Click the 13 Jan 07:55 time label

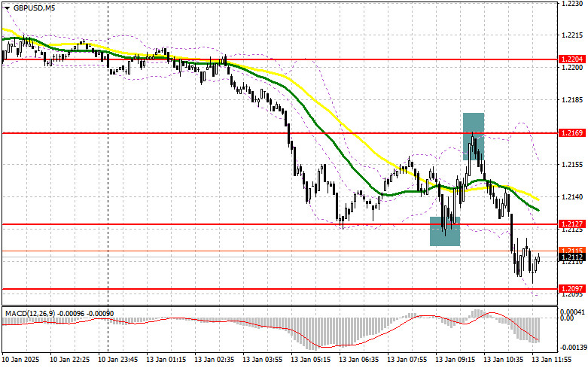coord(407,360)
